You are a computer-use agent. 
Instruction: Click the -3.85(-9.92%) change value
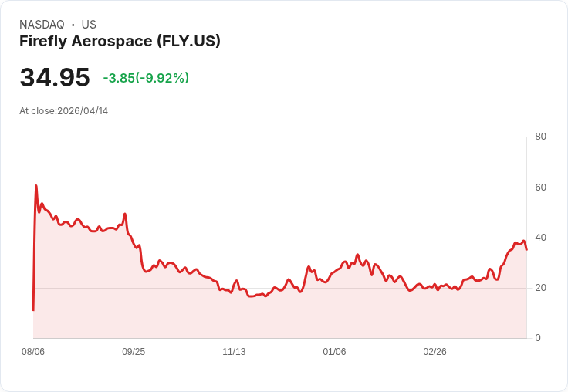(x=146, y=78)
